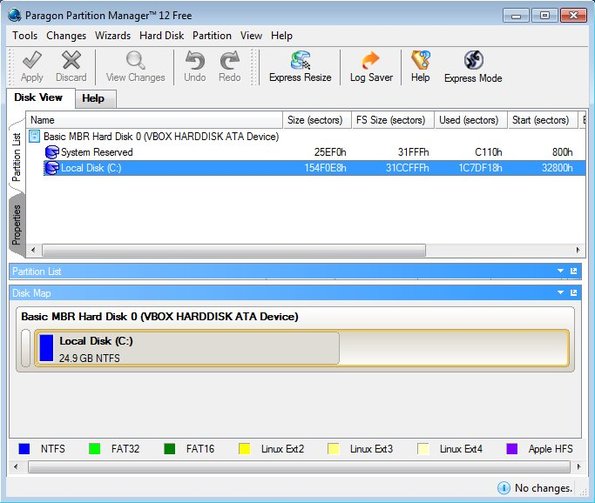Click the 32800h start value
The width and height of the screenshot is (595, 503).
(x=557, y=168)
